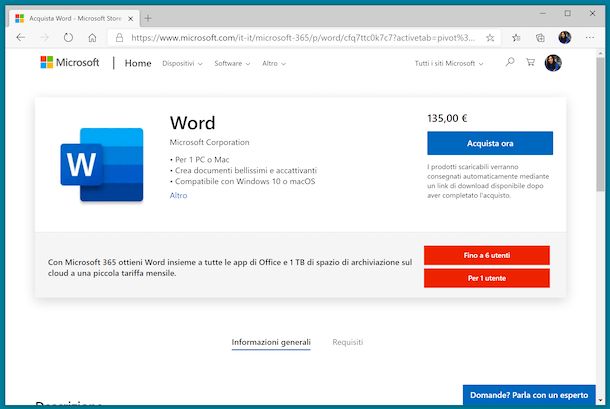Click the Acquista ora button

(490, 143)
